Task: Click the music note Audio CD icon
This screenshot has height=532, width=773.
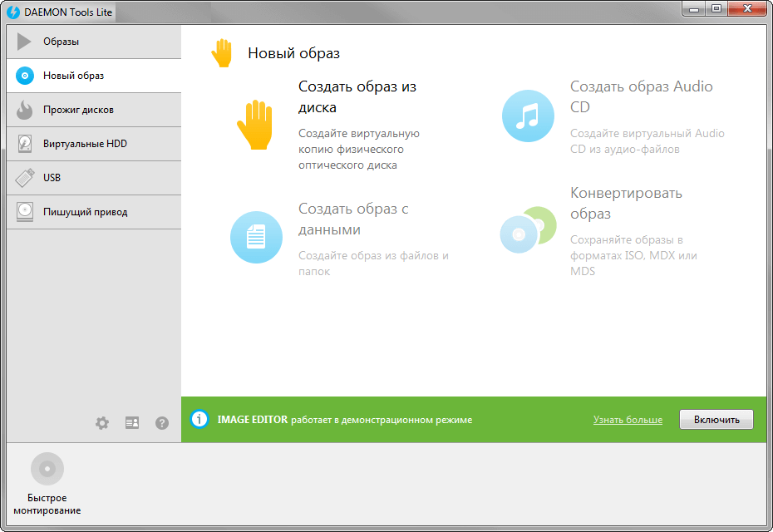Action: (x=528, y=116)
